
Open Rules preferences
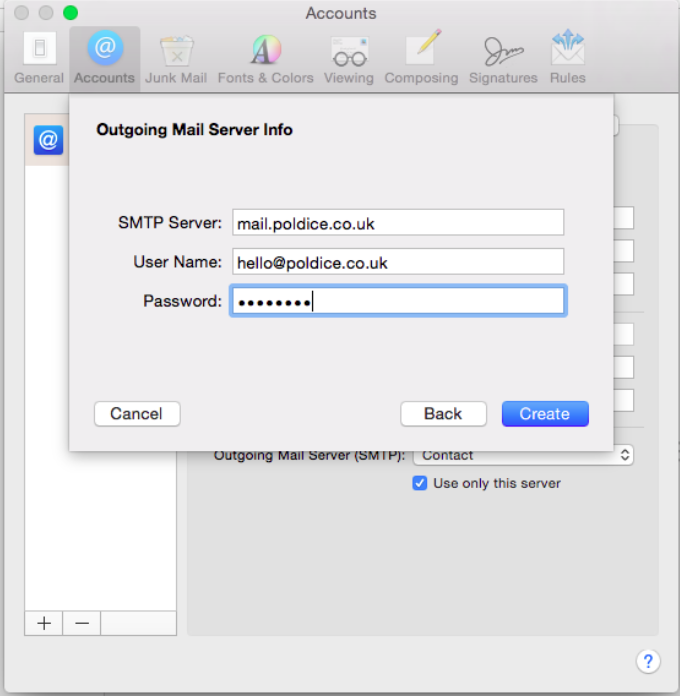click(x=567, y=57)
